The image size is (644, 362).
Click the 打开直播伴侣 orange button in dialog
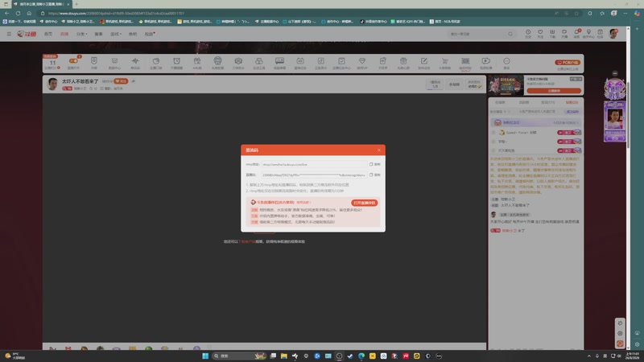click(x=365, y=203)
